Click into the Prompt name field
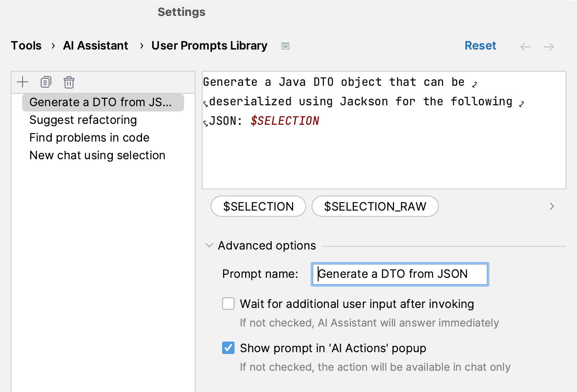 (400, 274)
